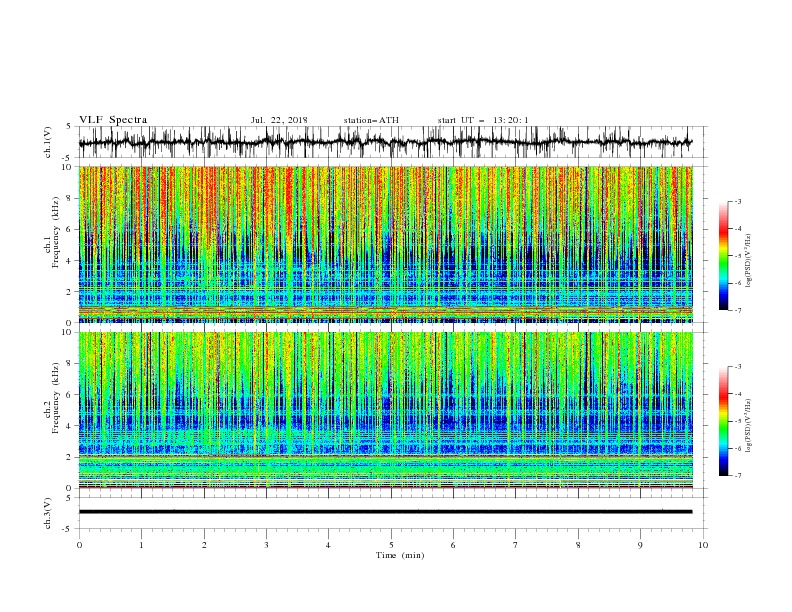Viewport: 792px width, 612px height.
Task: Select the "Time (min)" axis label
Action: [x=400, y=555]
